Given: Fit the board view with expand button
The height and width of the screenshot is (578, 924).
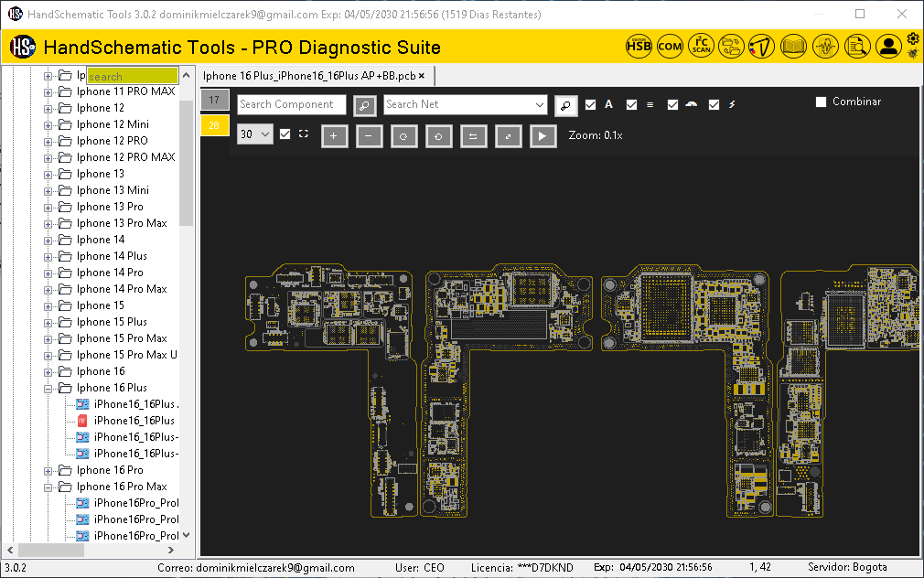Looking at the screenshot, I should click(x=508, y=136).
